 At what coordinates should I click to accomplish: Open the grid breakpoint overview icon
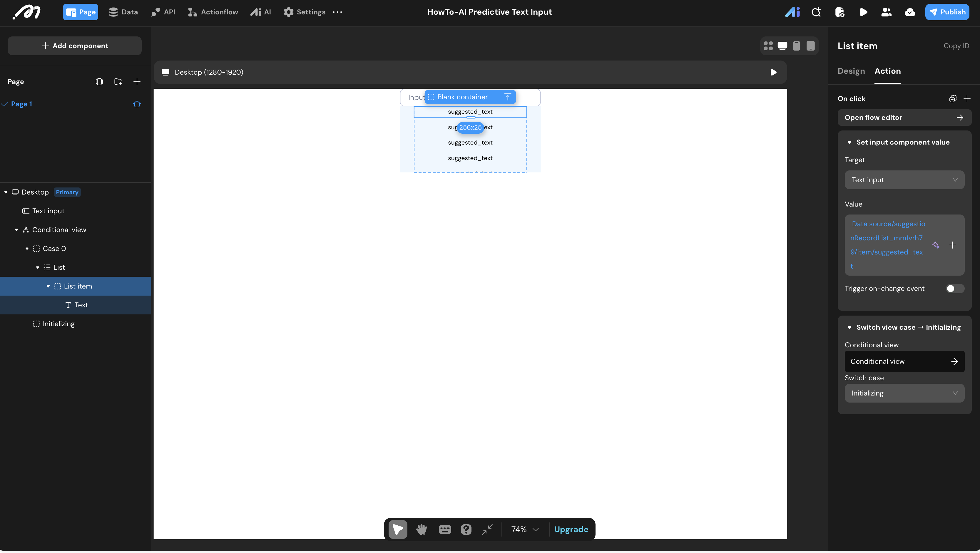(768, 46)
